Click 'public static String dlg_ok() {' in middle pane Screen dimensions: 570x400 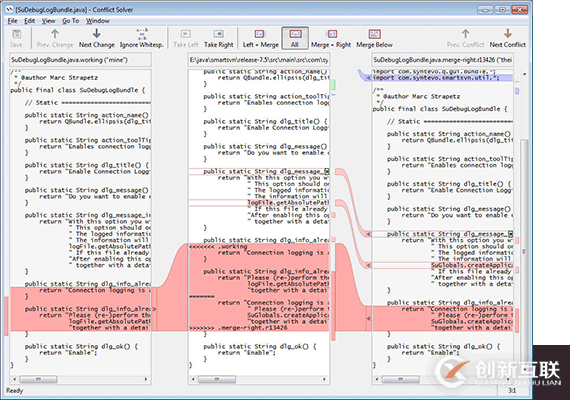point(260,347)
